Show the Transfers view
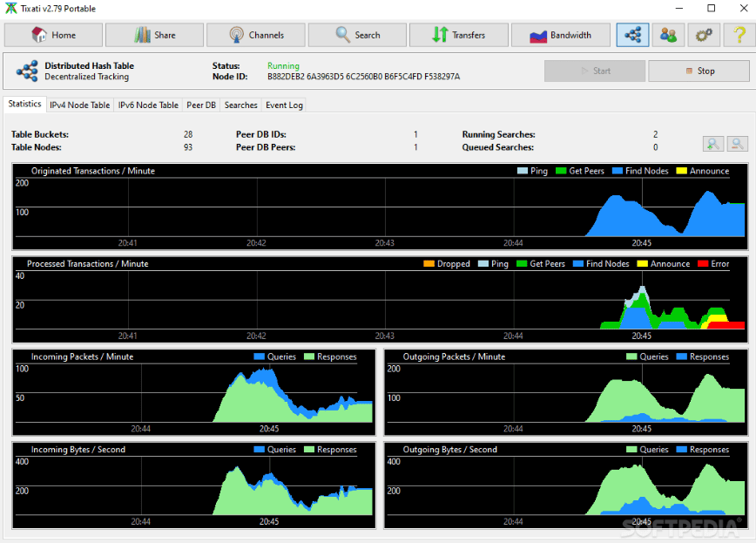 point(458,35)
